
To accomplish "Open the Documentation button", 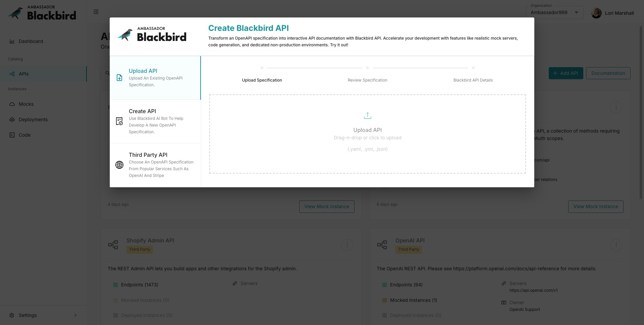I will 608,73.
